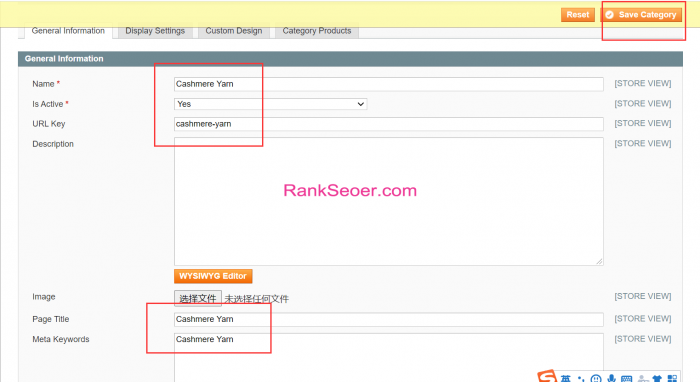Click the Reset button
700x382 pixels.
pos(578,15)
